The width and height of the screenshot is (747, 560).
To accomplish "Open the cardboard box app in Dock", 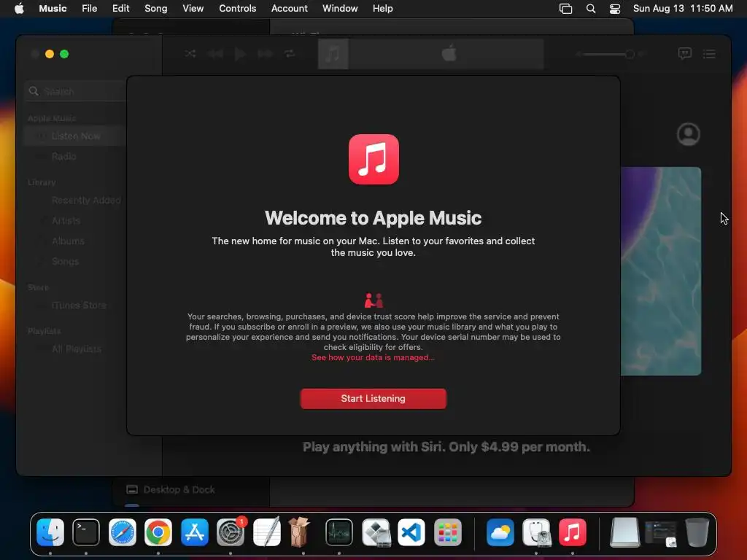I will point(299,532).
